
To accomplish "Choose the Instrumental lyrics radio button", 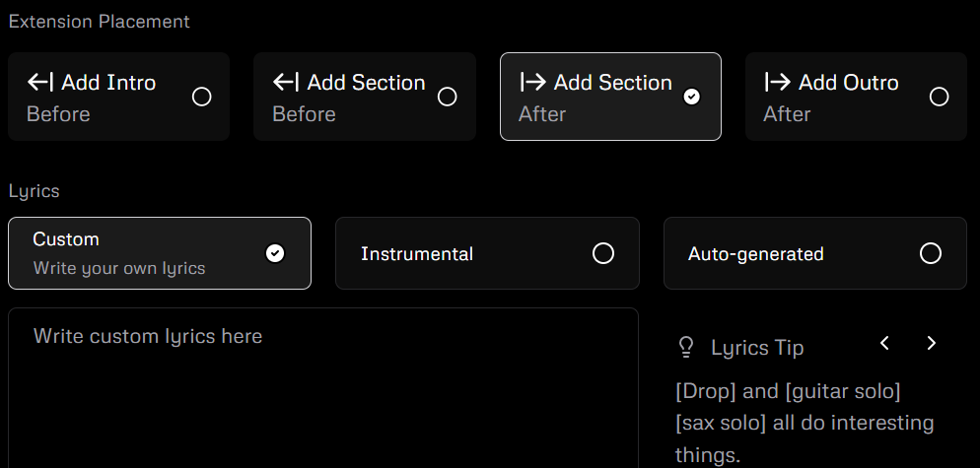I will (603, 253).
